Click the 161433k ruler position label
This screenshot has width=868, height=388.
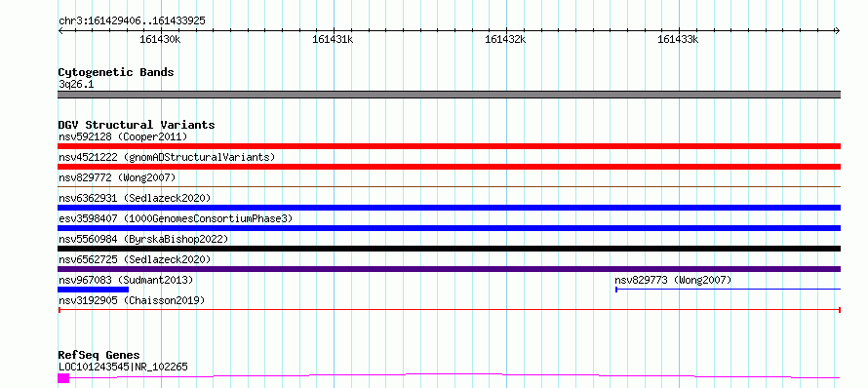[678, 39]
